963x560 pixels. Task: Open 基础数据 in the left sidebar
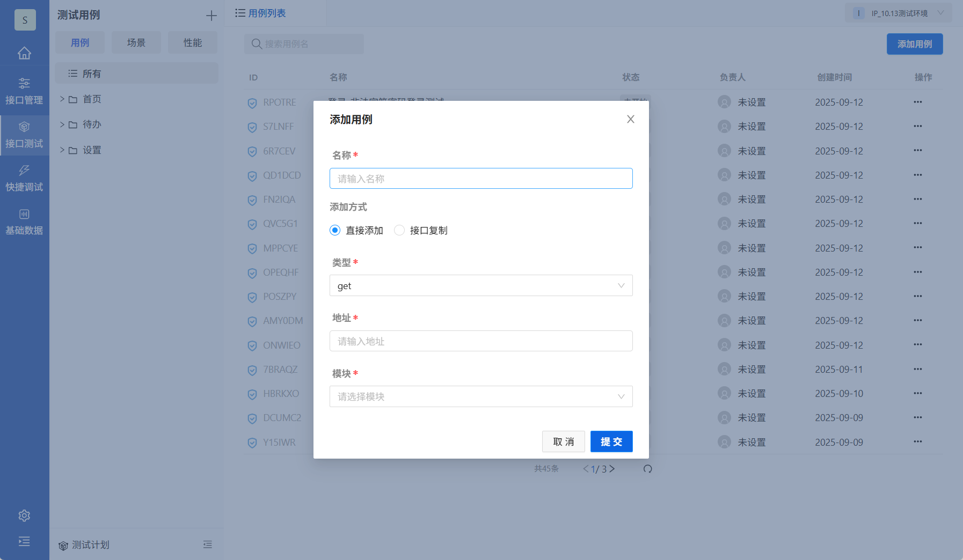[x=24, y=222]
